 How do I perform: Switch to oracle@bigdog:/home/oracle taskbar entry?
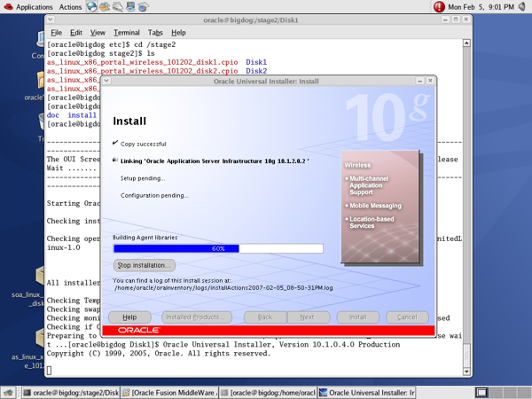click(268, 393)
